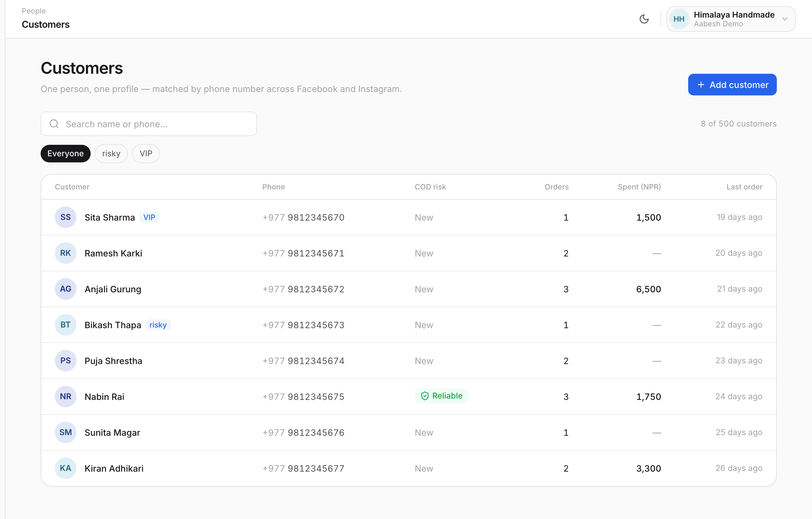
Task: Click the 1,500 spent value
Action: coord(649,218)
